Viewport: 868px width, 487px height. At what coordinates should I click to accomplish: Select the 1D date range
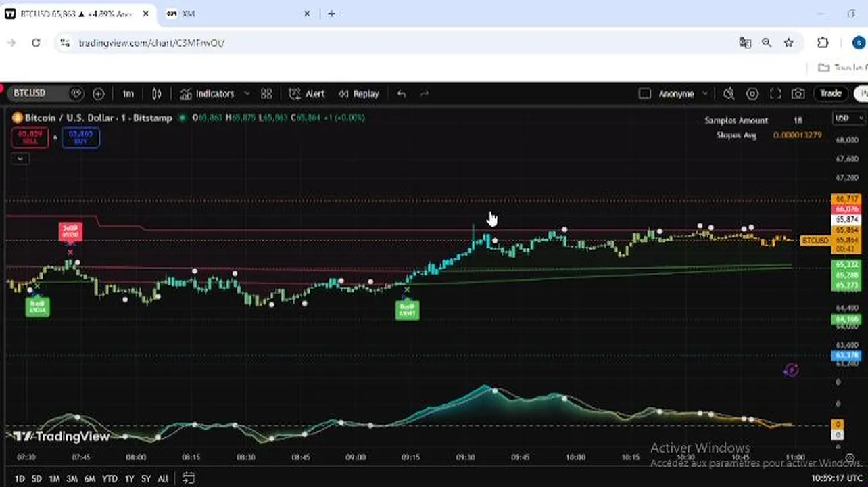tap(20, 479)
